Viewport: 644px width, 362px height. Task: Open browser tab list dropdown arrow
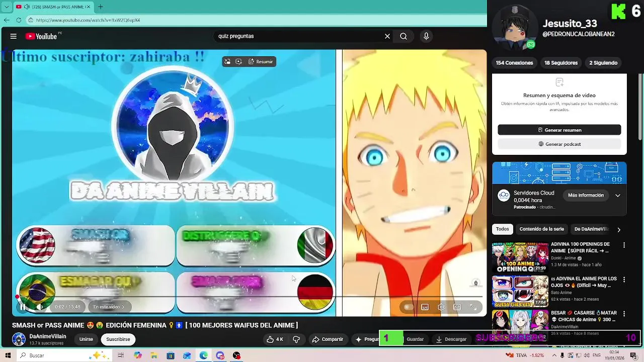(x=6, y=7)
